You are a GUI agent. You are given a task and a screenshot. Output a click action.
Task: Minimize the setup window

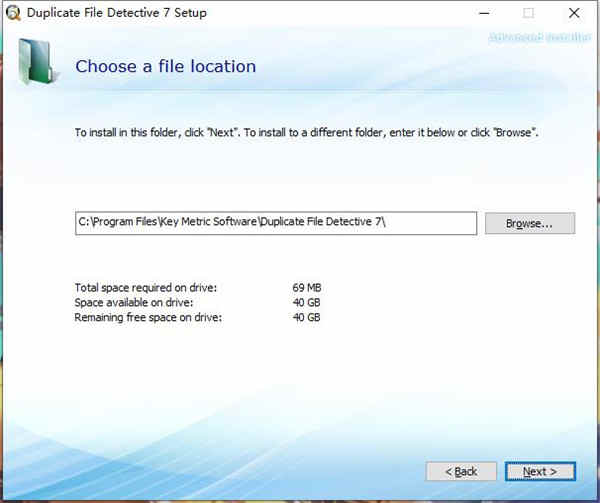pos(484,13)
